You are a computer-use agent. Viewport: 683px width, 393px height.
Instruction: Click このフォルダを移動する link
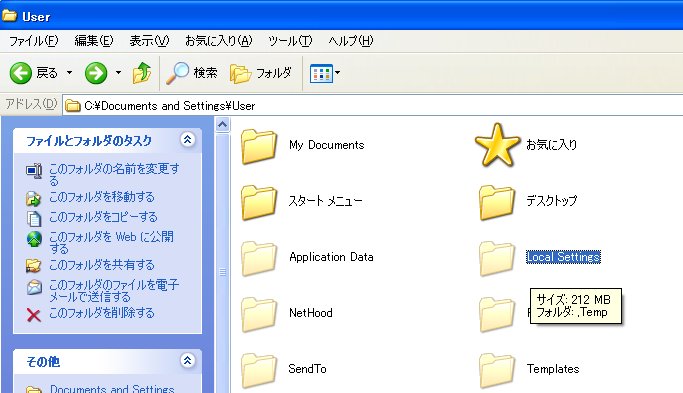[101, 197]
